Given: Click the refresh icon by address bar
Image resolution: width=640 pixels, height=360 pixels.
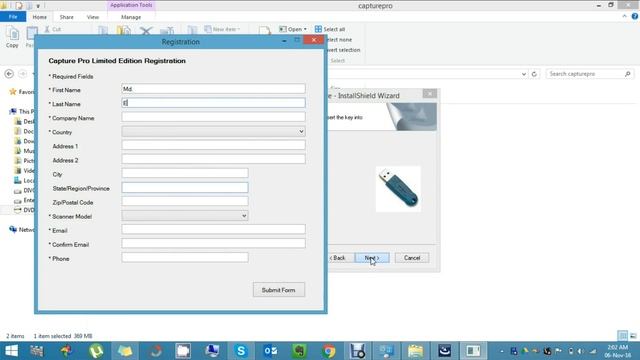Looking at the screenshot, I should (x=534, y=74).
